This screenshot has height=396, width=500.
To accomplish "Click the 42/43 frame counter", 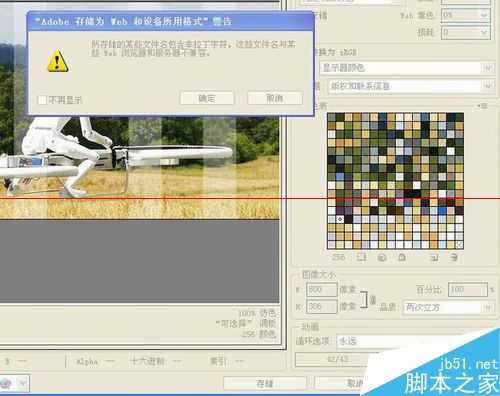I will 338,359.
